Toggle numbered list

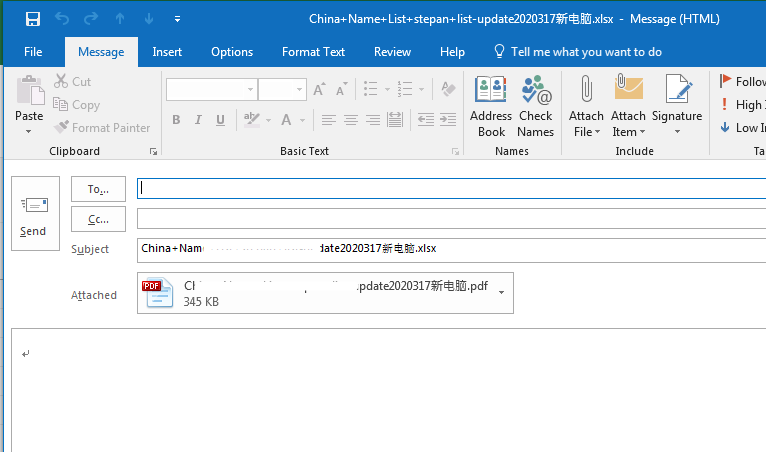pos(404,89)
